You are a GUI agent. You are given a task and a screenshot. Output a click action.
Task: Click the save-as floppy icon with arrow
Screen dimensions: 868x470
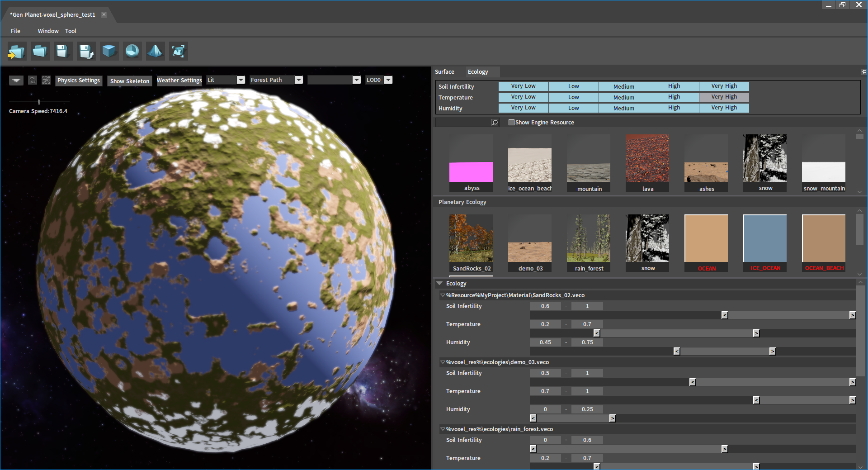coord(86,51)
